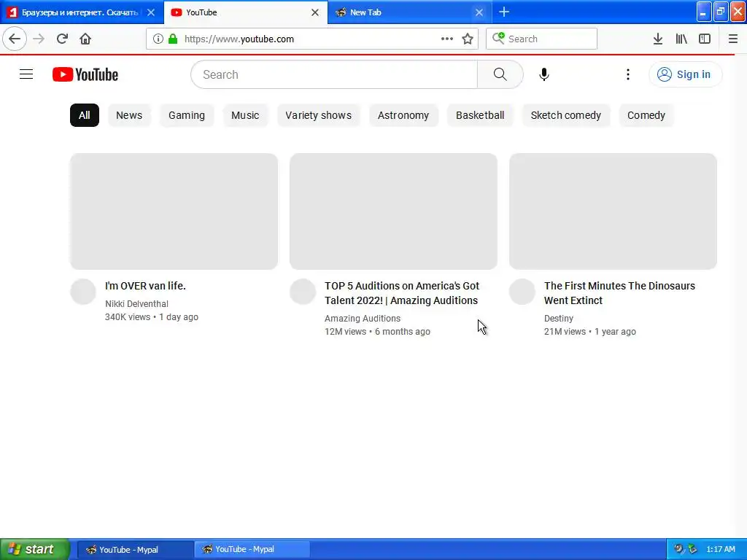Select the Basketball filter chip

(x=480, y=115)
